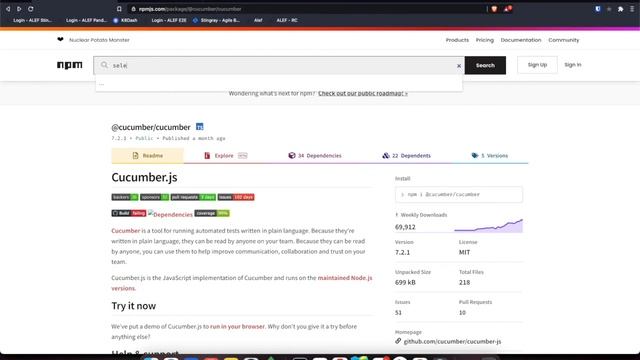Click the Sign In link
This screenshot has width=640, height=360.
click(x=573, y=65)
